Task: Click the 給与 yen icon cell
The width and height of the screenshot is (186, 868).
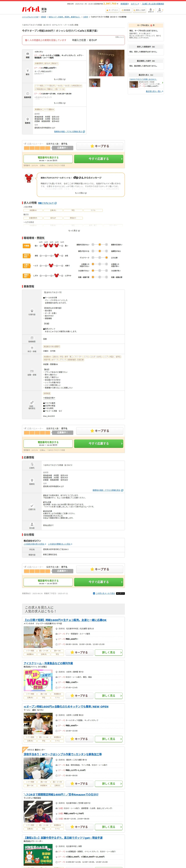Action: coord(28,72)
